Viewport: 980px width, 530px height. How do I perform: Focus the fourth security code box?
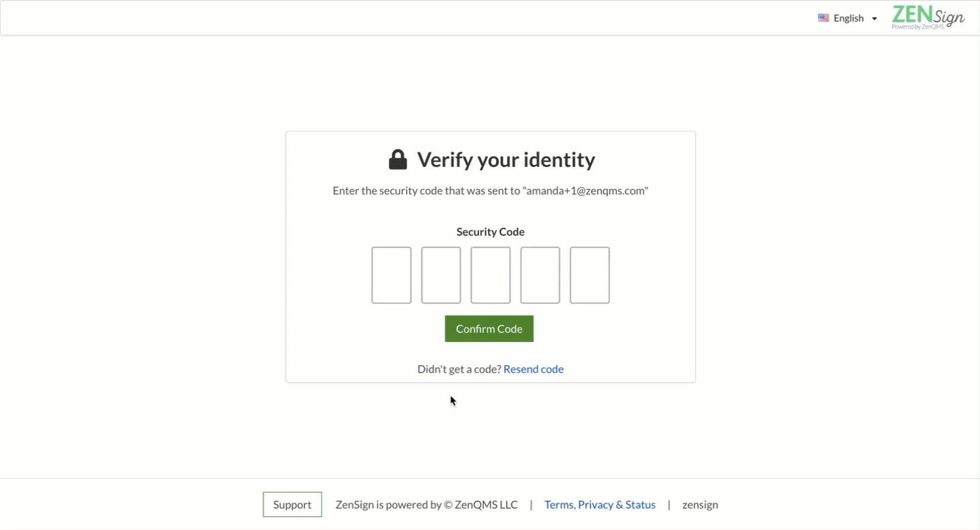point(540,275)
